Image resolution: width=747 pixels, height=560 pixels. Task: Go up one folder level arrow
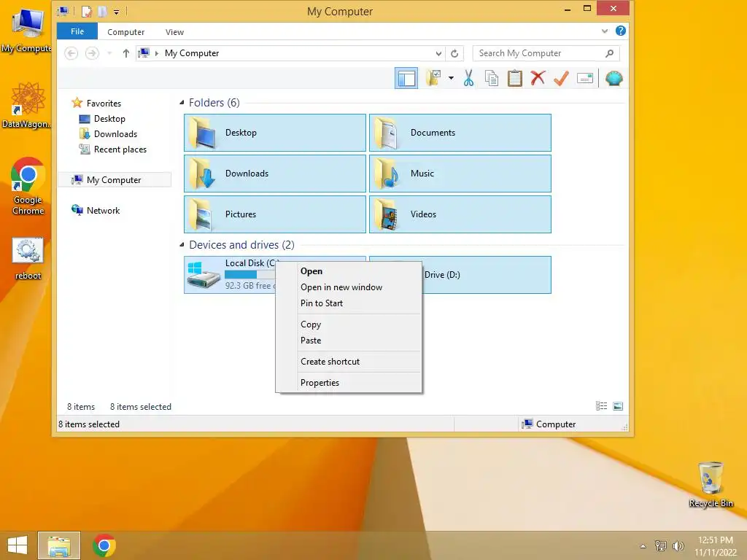point(125,53)
